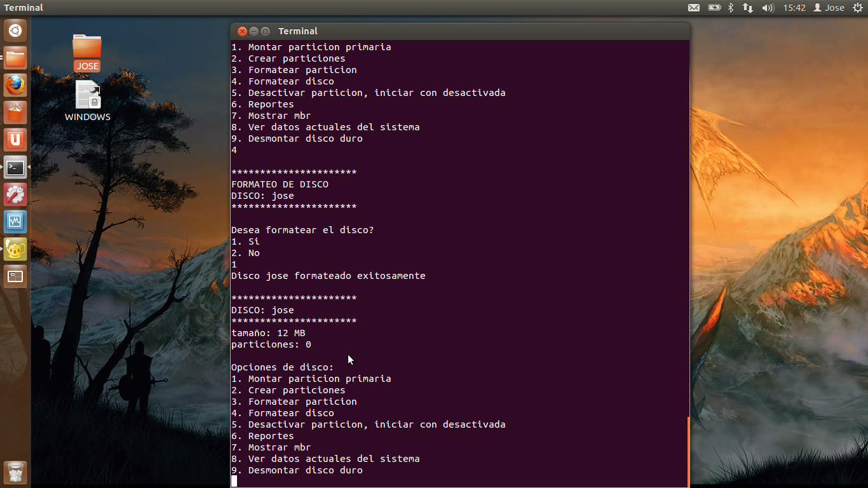Click the yellow teapot launcher icon
The height and width of the screenshot is (488, 868).
click(x=15, y=250)
